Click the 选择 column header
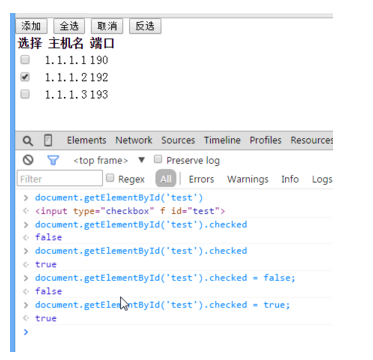The height and width of the screenshot is (360, 373). 30,43
